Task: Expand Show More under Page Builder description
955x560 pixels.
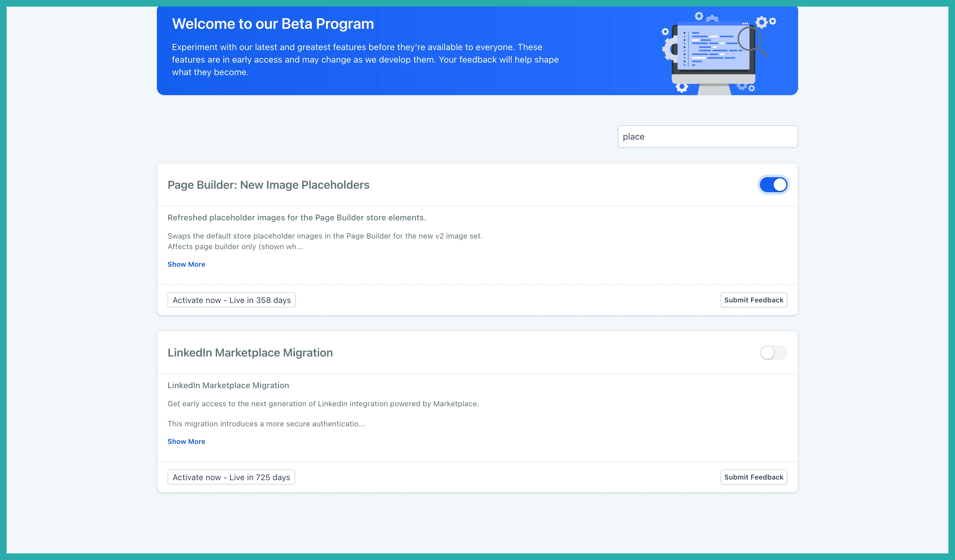Action: click(186, 264)
